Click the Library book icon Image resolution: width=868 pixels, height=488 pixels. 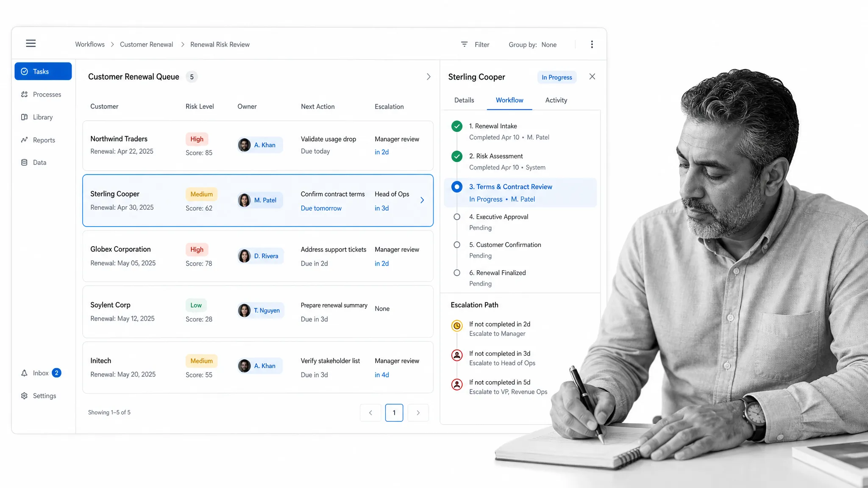[x=25, y=117]
